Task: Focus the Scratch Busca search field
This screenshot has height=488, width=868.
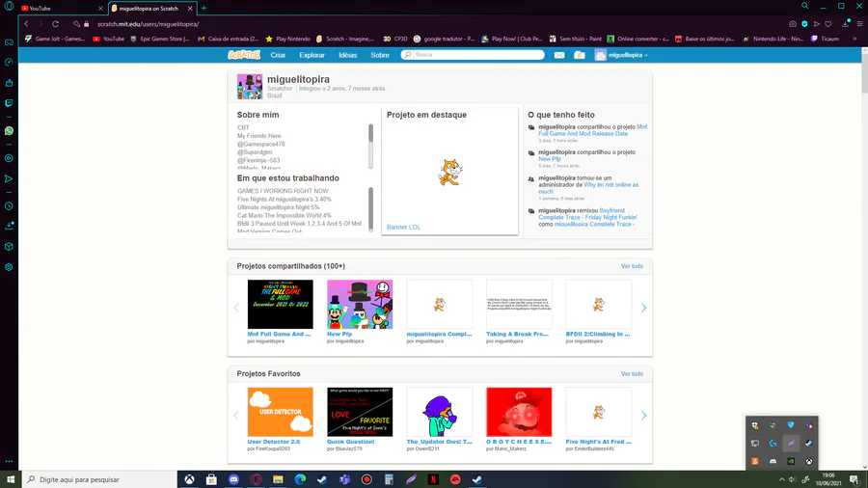Action: click(473, 55)
